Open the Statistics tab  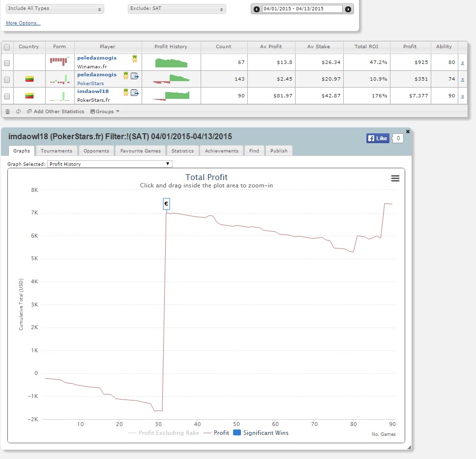click(182, 151)
